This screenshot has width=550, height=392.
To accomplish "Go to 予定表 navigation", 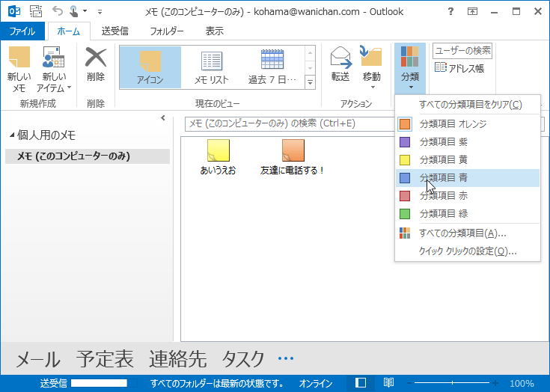I will [105, 359].
